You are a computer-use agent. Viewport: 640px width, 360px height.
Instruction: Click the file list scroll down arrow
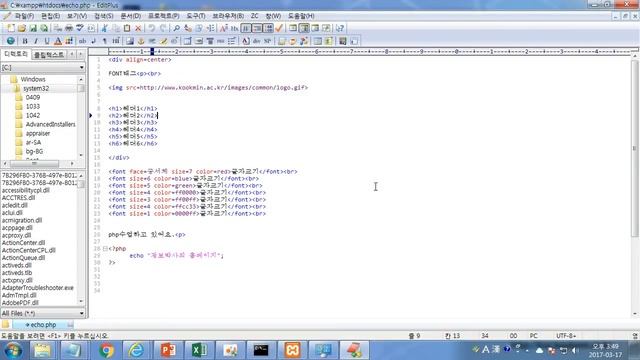pos(81,301)
